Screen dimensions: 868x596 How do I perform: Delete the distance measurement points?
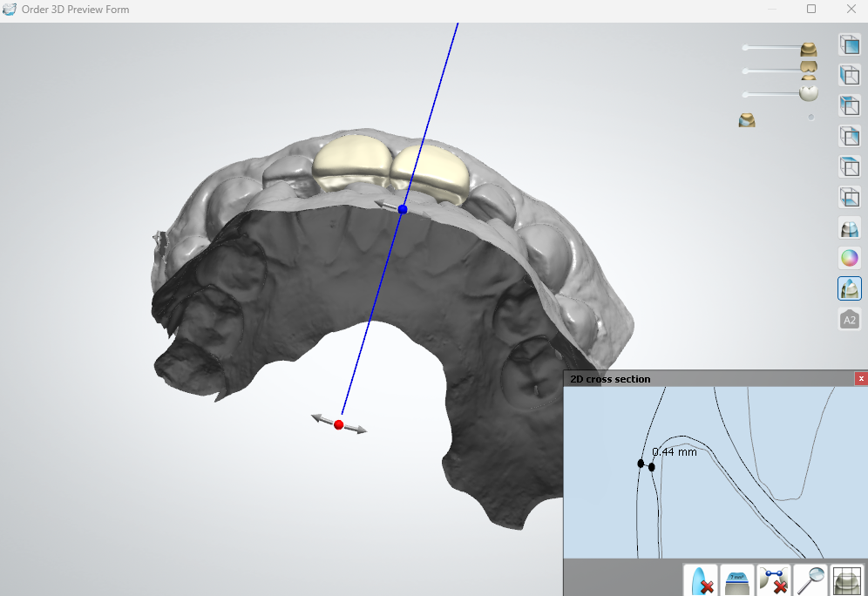click(773, 580)
